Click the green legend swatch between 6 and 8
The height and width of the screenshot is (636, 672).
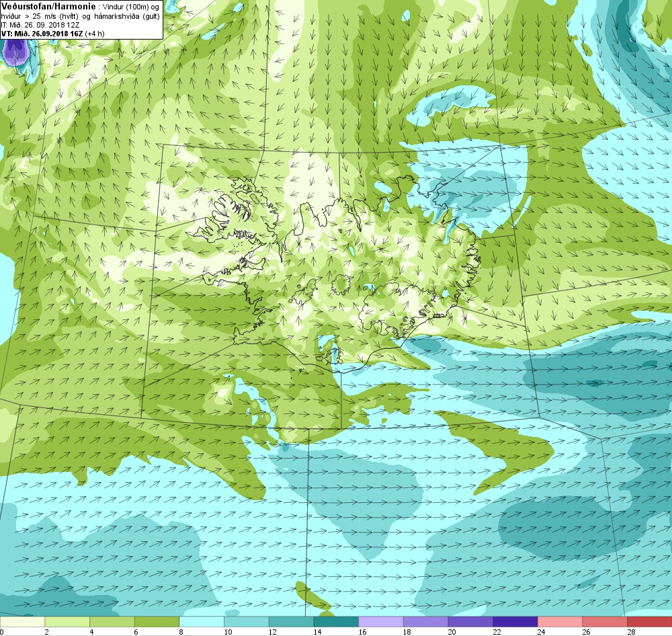[x=157, y=622]
